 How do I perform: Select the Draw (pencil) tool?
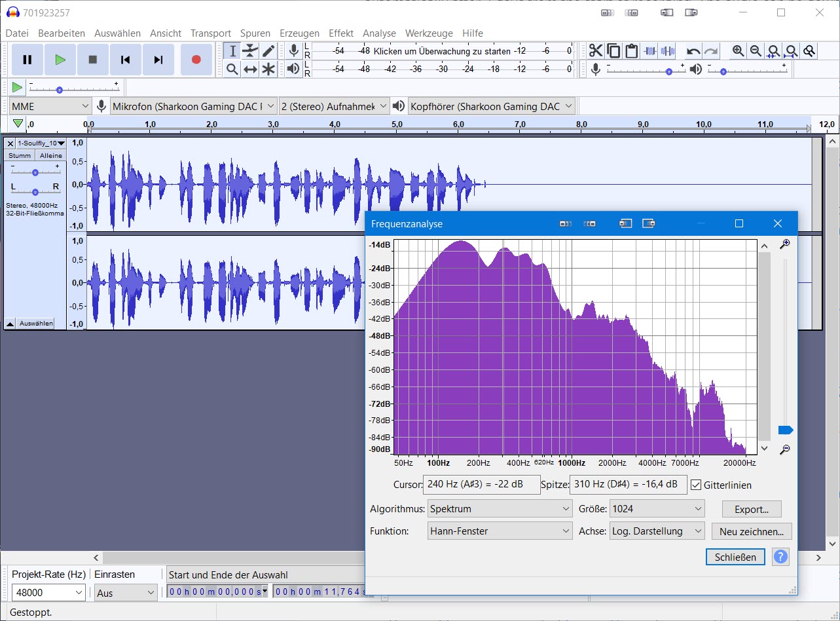point(268,51)
